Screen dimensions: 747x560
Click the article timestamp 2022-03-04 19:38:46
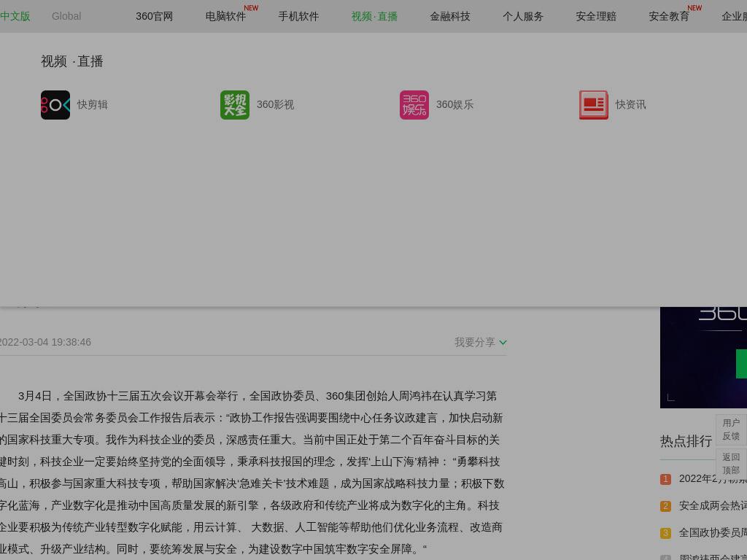coord(44,343)
